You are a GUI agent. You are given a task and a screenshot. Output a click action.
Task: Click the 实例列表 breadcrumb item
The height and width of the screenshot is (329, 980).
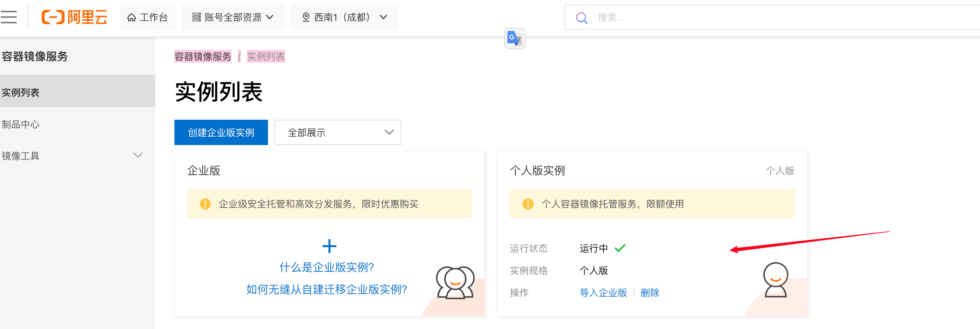click(x=266, y=57)
